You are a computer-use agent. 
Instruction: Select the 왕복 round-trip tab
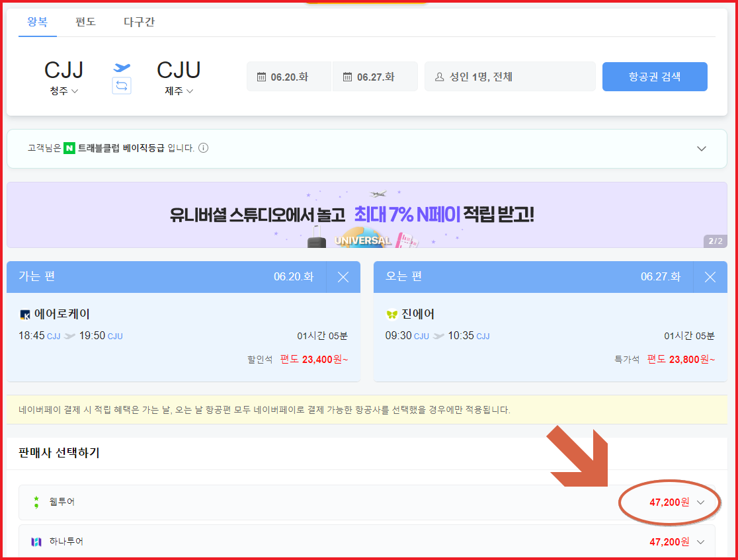[38, 22]
